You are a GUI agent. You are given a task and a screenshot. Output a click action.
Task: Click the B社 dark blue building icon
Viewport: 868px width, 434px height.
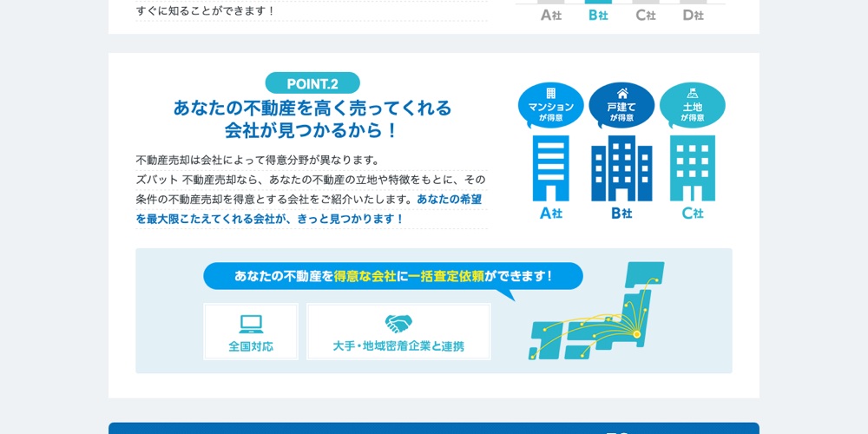tap(621, 168)
